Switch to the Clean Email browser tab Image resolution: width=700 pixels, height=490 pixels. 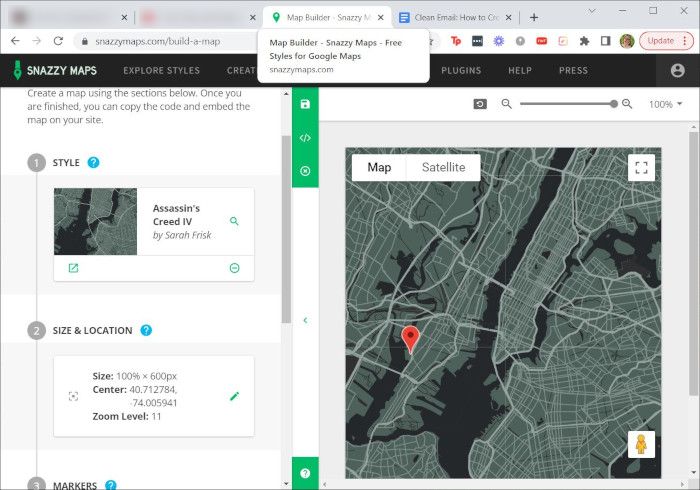(x=455, y=17)
